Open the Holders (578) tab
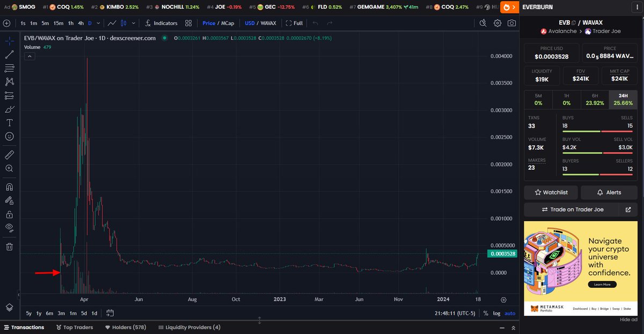 click(x=125, y=327)
